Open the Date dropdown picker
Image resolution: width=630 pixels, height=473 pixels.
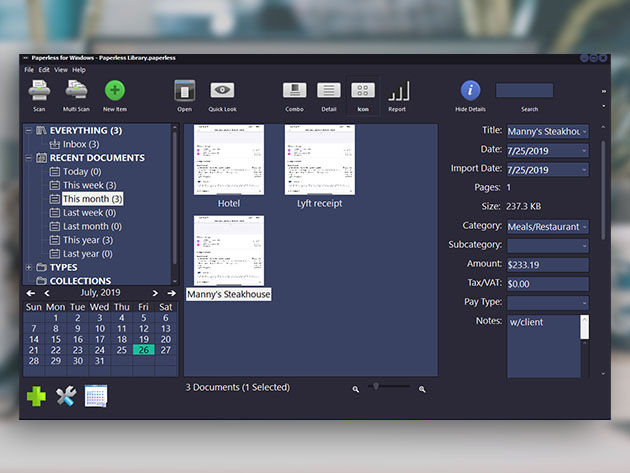(x=584, y=151)
